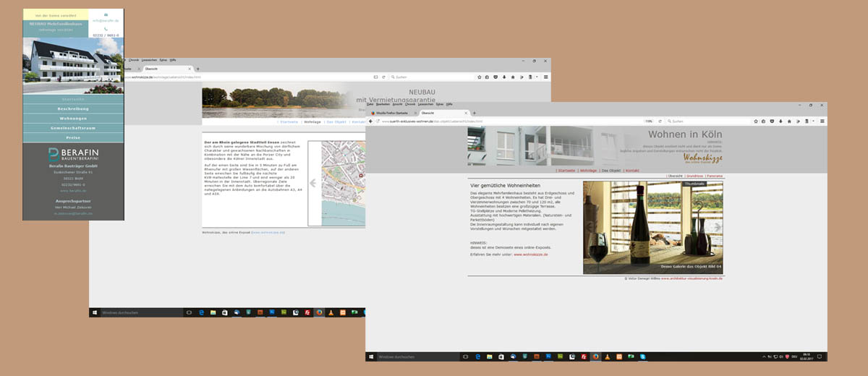This screenshot has width=868, height=376.
Task: Open hamburger menu in front Firefox window
Action: coord(822,121)
